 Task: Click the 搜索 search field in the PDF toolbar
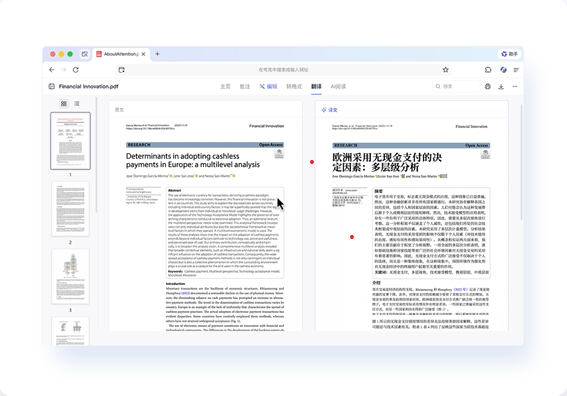(456, 86)
